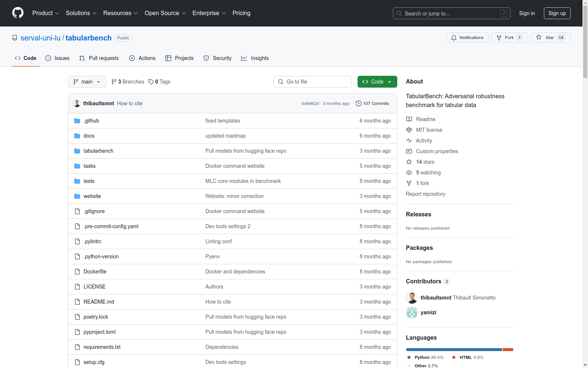Screen dimensions: 588x368
Task: Click the tabularbench folder icon
Action: 77,151
